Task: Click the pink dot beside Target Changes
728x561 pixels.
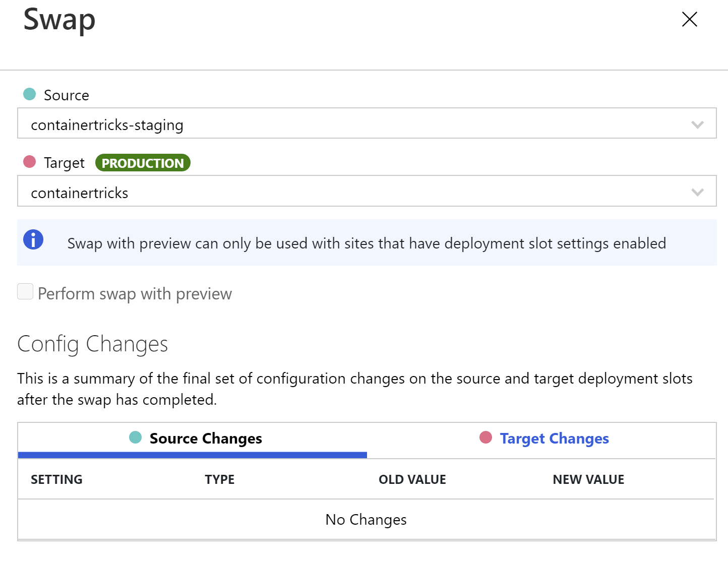Action: [486, 437]
